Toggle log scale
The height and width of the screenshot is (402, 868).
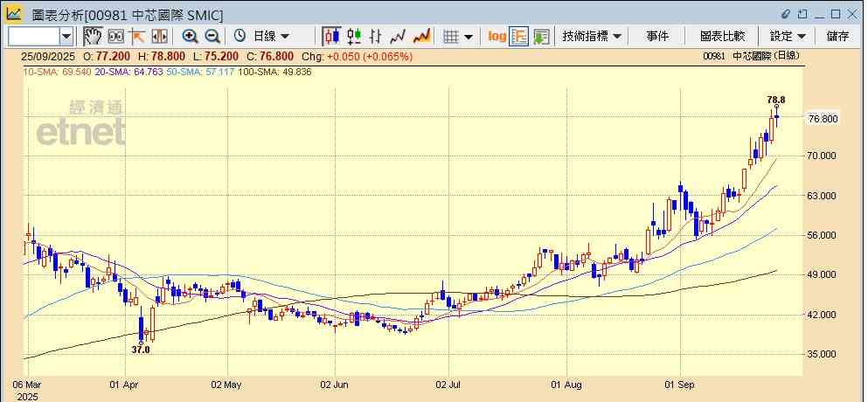(496, 37)
